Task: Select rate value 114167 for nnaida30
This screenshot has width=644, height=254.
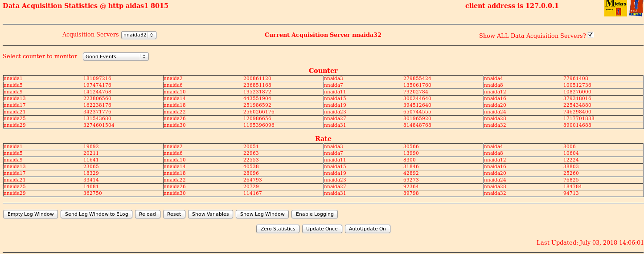Action: (x=253, y=193)
